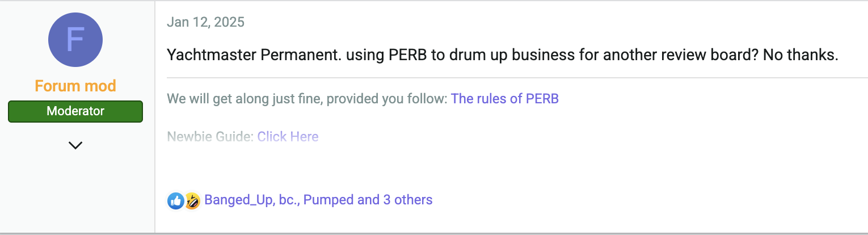
Task: Click the green Moderator badge
Action: point(75,111)
